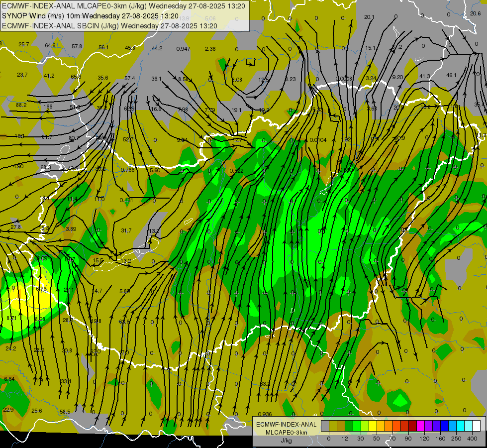
Task: Click the legend tick label 90
Action: tap(408, 439)
